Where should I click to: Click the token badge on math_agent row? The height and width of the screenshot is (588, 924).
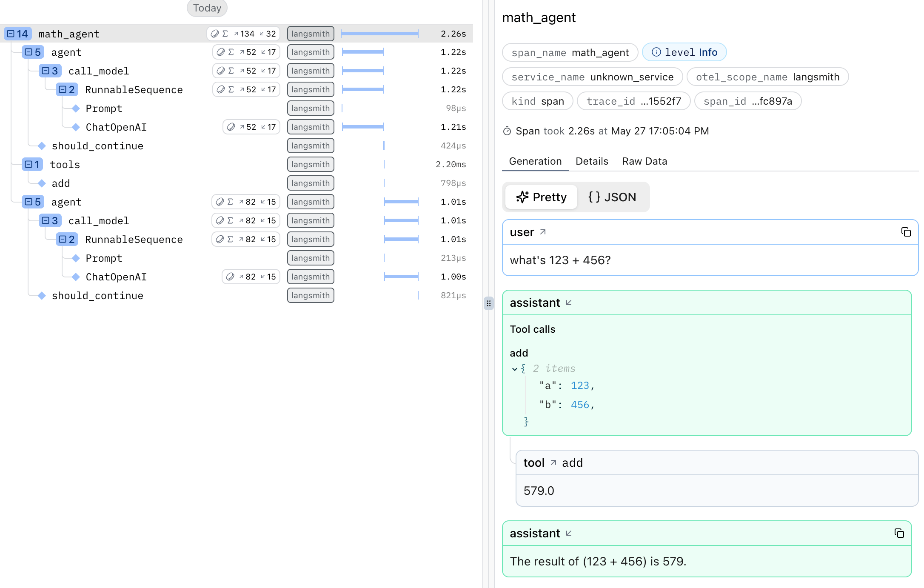click(x=244, y=34)
